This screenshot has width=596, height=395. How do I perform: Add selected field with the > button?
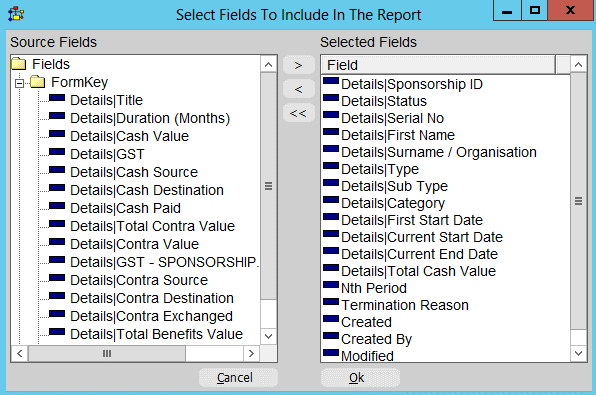[x=299, y=65]
